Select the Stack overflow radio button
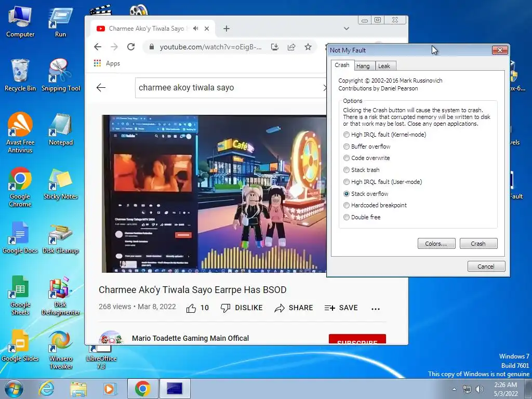The height and width of the screenshot is (399, 532). (x=366, y=194)
